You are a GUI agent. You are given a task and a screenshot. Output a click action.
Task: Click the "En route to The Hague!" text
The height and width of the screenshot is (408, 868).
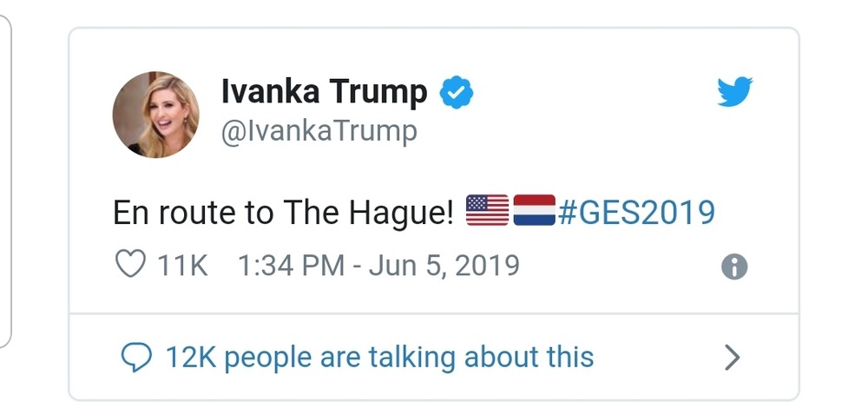tap(284, 213)
